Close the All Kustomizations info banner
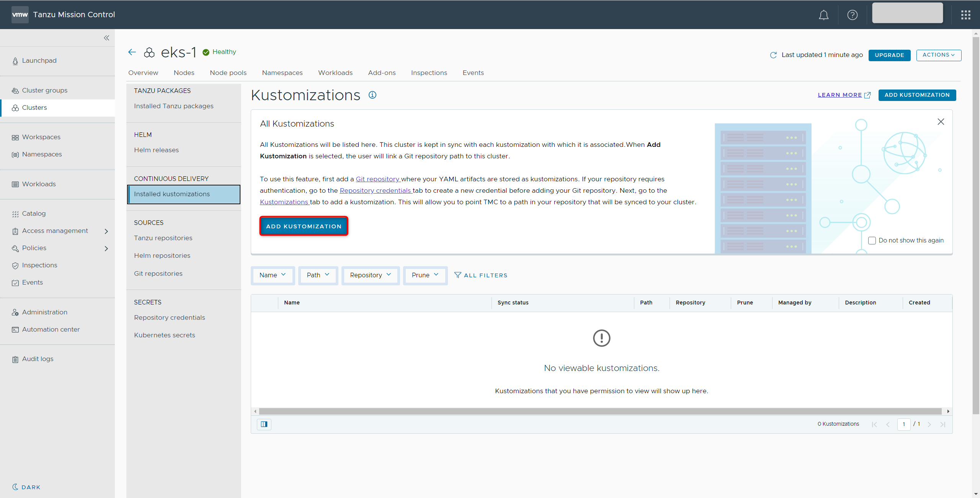The width and height of the screenshot is (980, 498). tap(941, 122)
